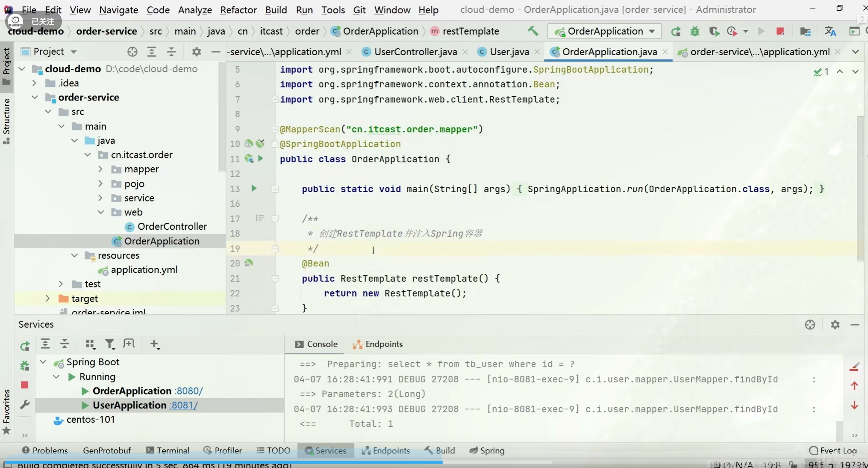Switch to the UserController.java tab
868x468 pixels.
[415, 52]
